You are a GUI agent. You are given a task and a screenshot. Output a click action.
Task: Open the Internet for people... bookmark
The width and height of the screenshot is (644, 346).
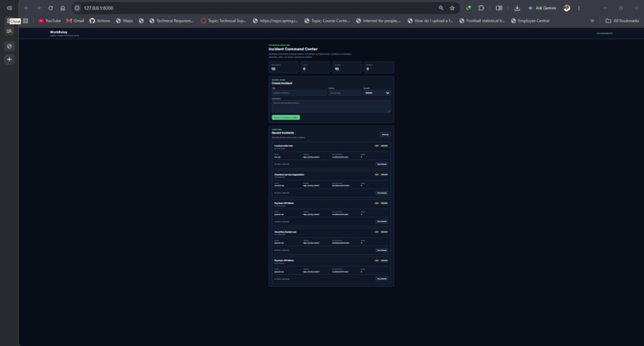pyautogui.click(x=378, y=21)
